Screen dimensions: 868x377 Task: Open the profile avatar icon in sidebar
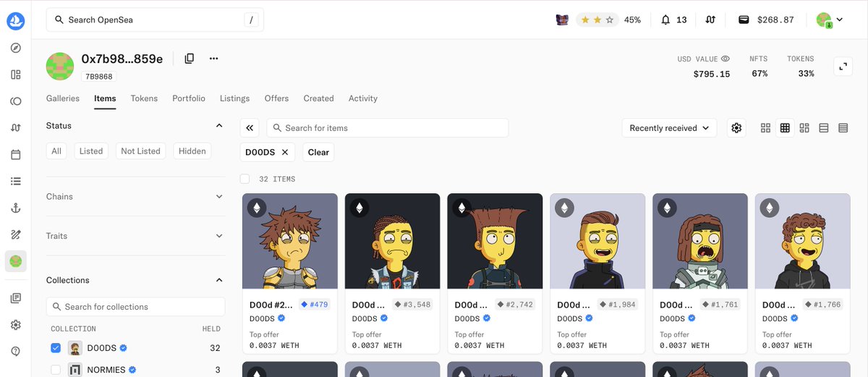[x=16, y=261]
